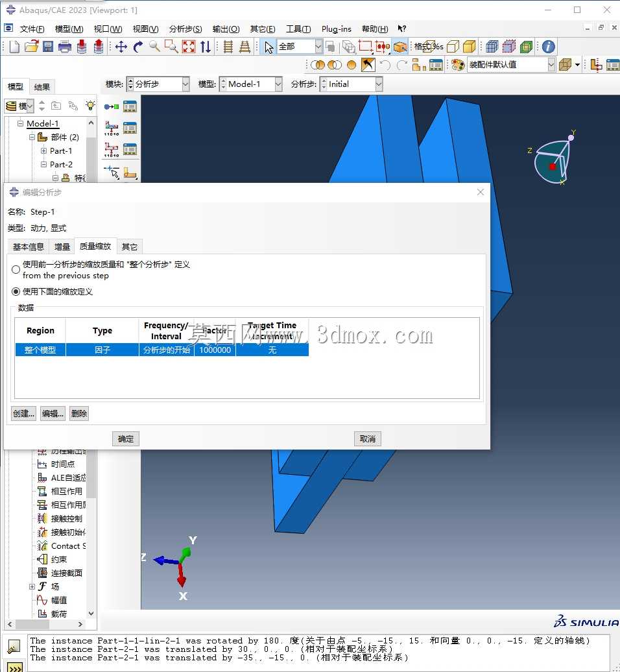The image size is (620, 672).
Task: Open the 分析步(S) menu
Action: click(185, 29)
